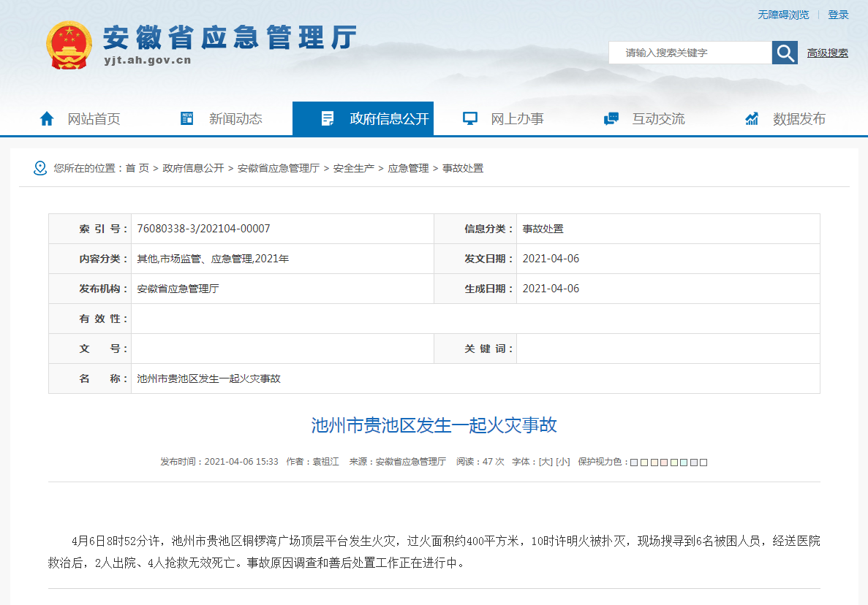Click the news icon beside 新闻动态
Screen dimensions: 868x605
pyautogui.click(x=187, y=118)
